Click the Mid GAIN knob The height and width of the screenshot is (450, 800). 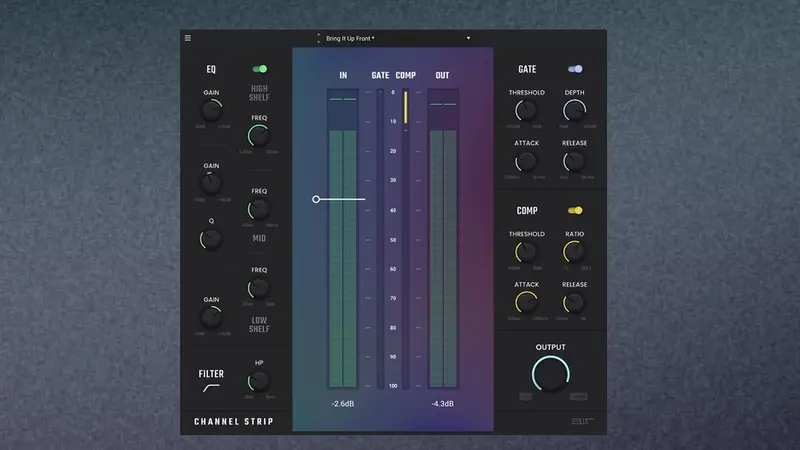[211, 183]
